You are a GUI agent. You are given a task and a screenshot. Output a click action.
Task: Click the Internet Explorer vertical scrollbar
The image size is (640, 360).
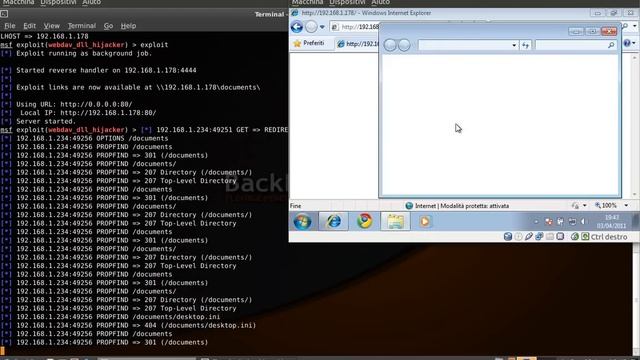(x=634, y=125)
